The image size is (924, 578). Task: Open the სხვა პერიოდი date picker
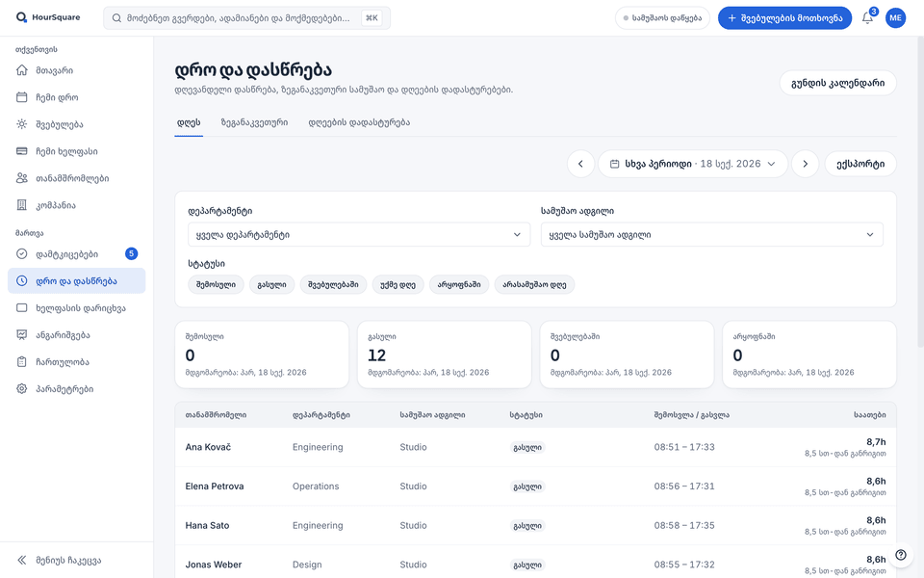tap(693, 164)
